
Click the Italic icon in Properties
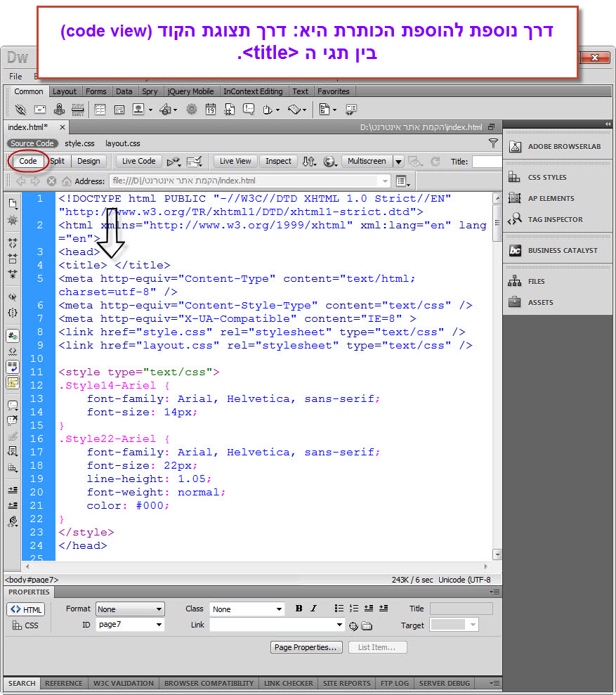(313, 609)
